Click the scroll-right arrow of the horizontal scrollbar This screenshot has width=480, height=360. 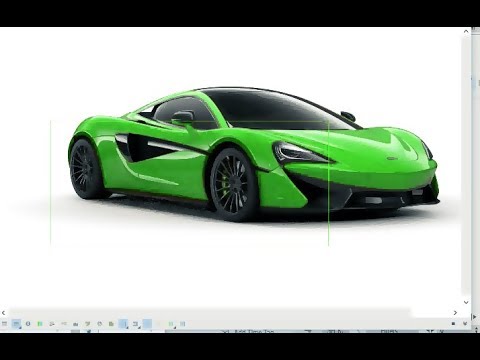pos(455,313)
